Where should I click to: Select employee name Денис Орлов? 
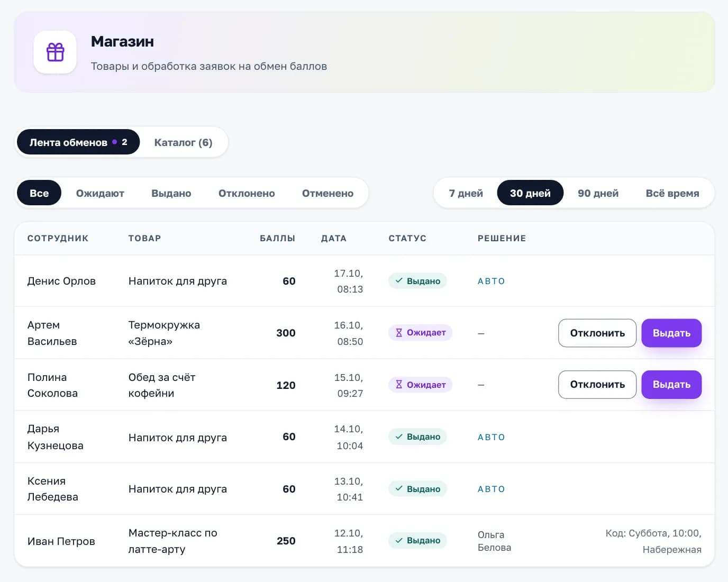(61, 281)
